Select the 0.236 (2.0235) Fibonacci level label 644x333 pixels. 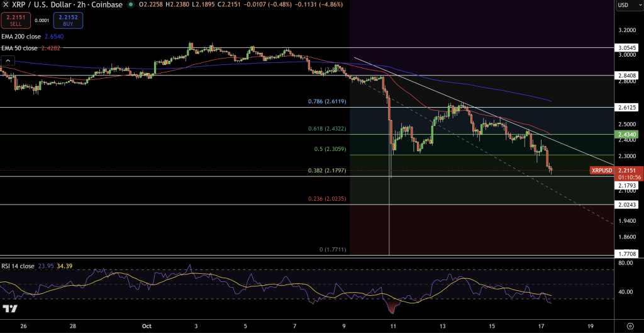pyautogui.click(x=327, y=198)
